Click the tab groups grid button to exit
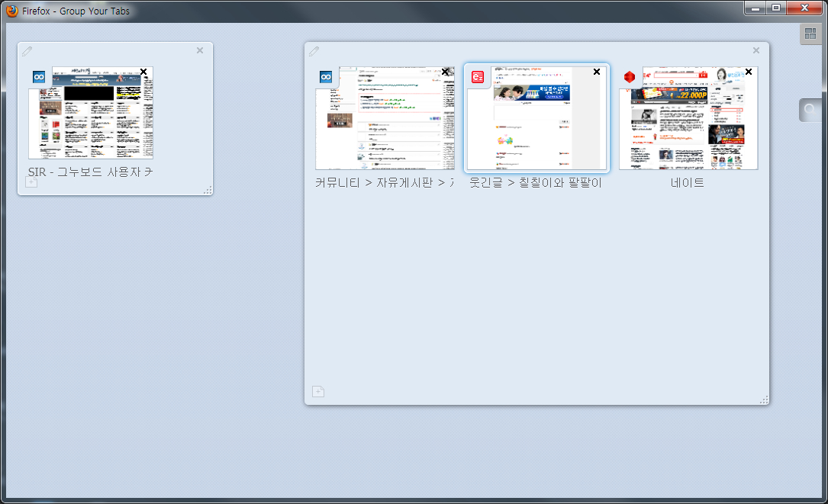 point(810,34)
